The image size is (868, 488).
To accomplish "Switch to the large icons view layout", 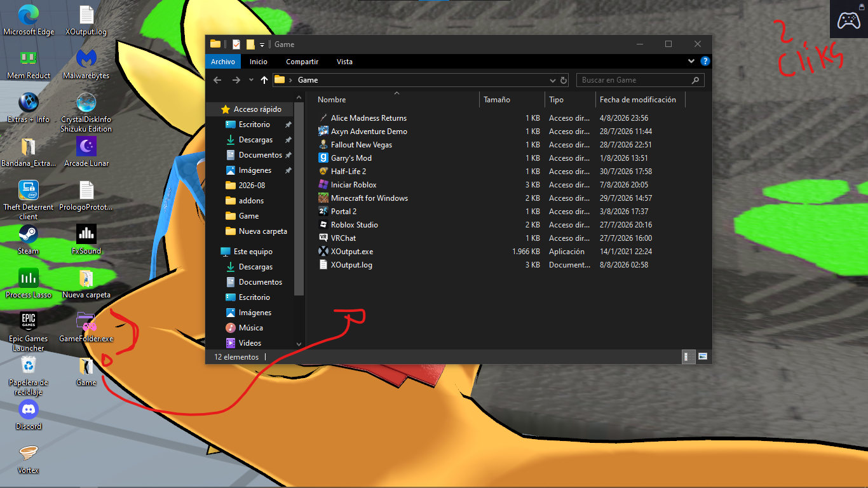I will tap(703, 357).
